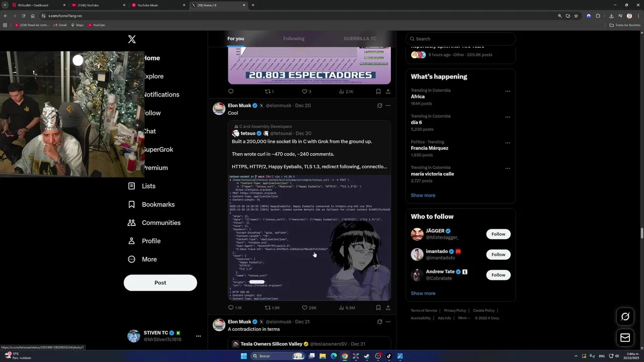Click the X logo in the sidebar
This screenshot has height=362, width=644.
click(132, 39)
